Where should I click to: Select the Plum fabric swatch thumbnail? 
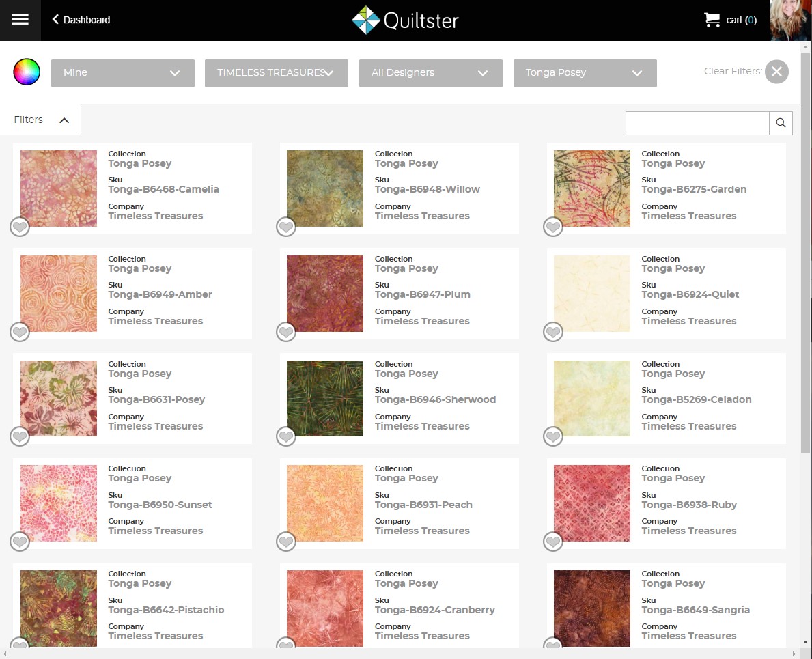(325, 294)
